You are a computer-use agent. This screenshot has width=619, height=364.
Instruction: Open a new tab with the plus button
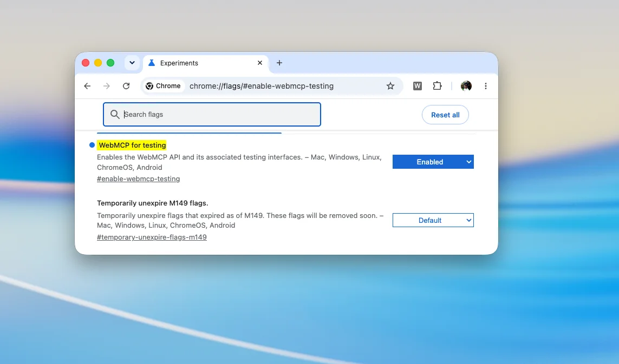(279, 63)
